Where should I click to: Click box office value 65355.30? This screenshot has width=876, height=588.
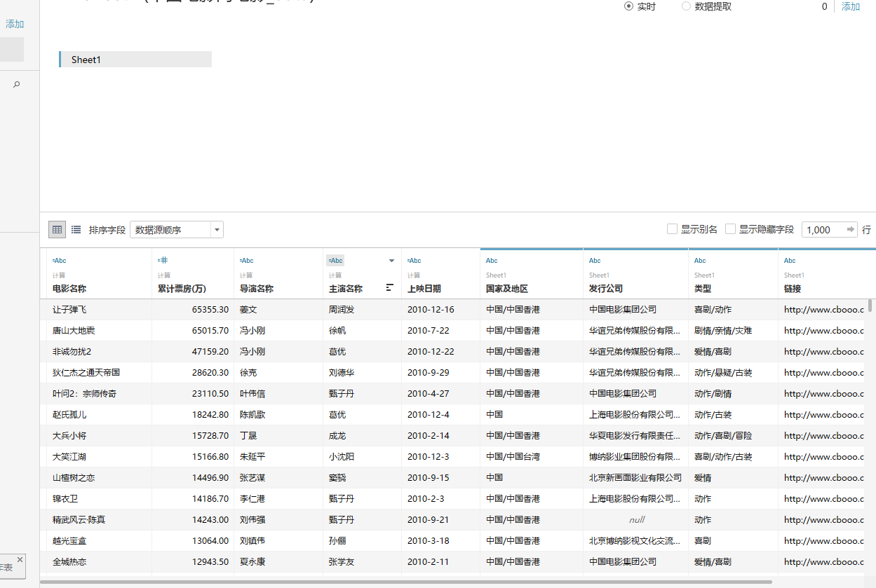tap(193, 310)
